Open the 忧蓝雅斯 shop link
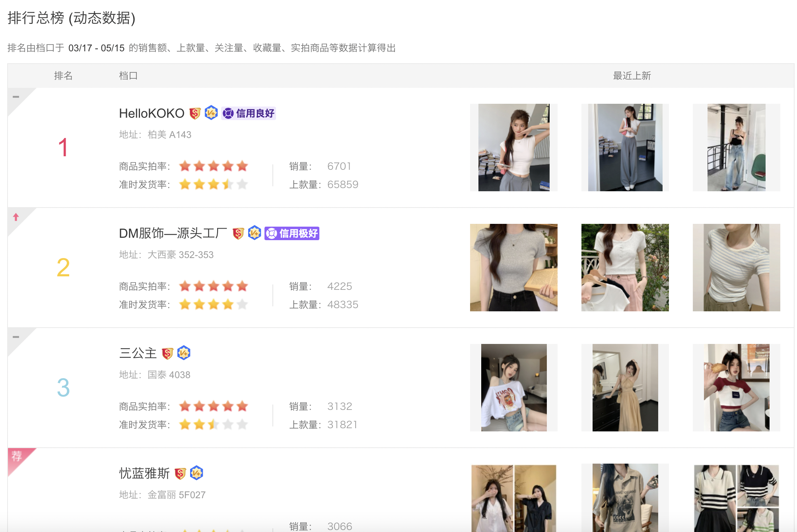 coord(144,474)
